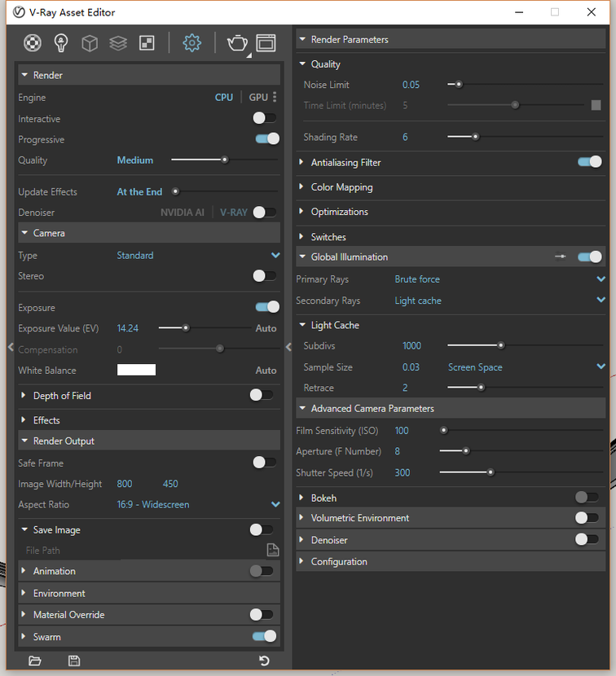The image size is (616, 676).
Task: Click the Film Sensitivity ISO 100 value
Action: [402, 431]
